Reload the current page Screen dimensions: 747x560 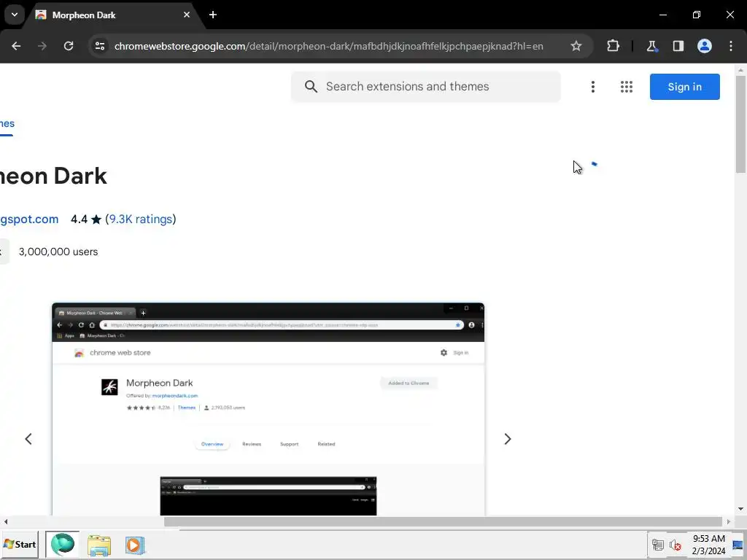[69, 46]
